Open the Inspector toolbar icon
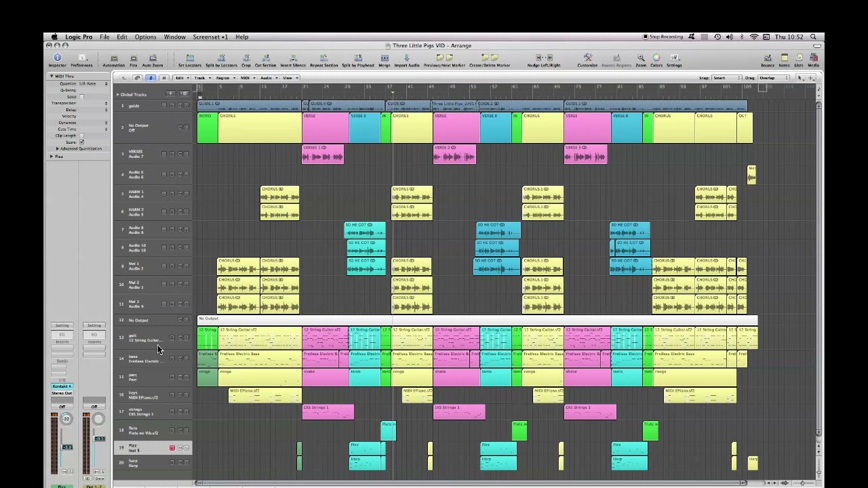The height and width of the screenshot is (488, 868). pyautogui.click(x=57, y=58)
